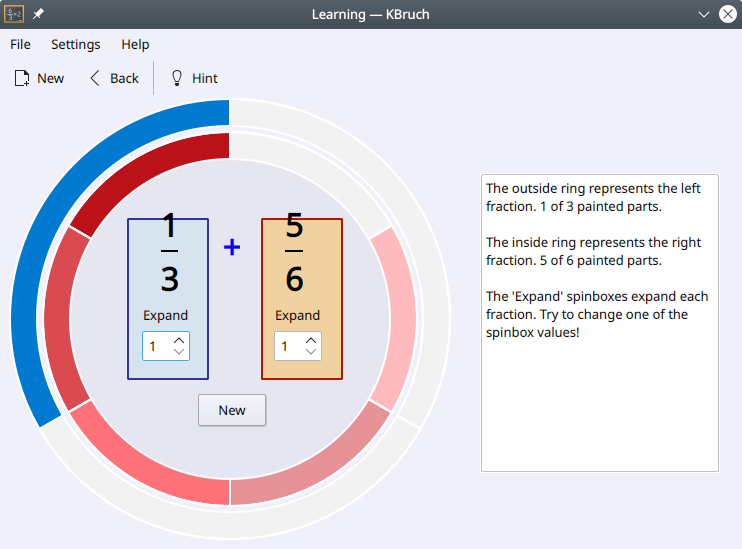Click the blue plus operator sign
742x549 pixels.
232,247
